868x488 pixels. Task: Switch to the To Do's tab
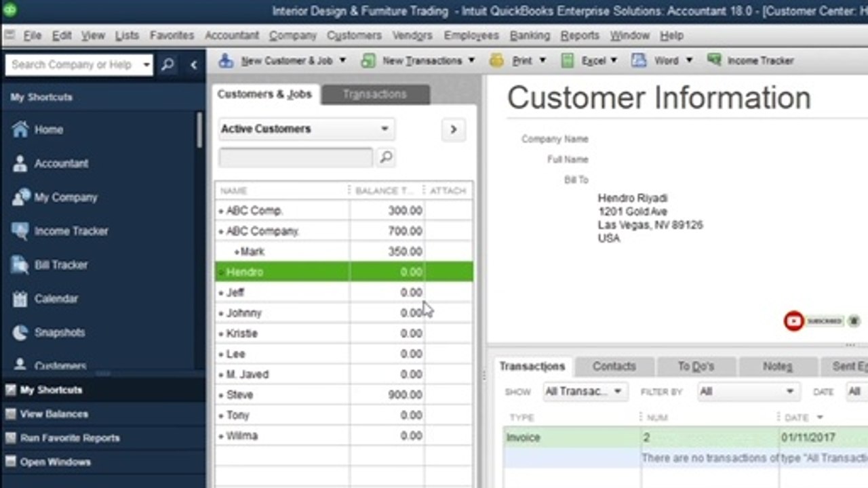pyautogui.click(x=696, y=366)
